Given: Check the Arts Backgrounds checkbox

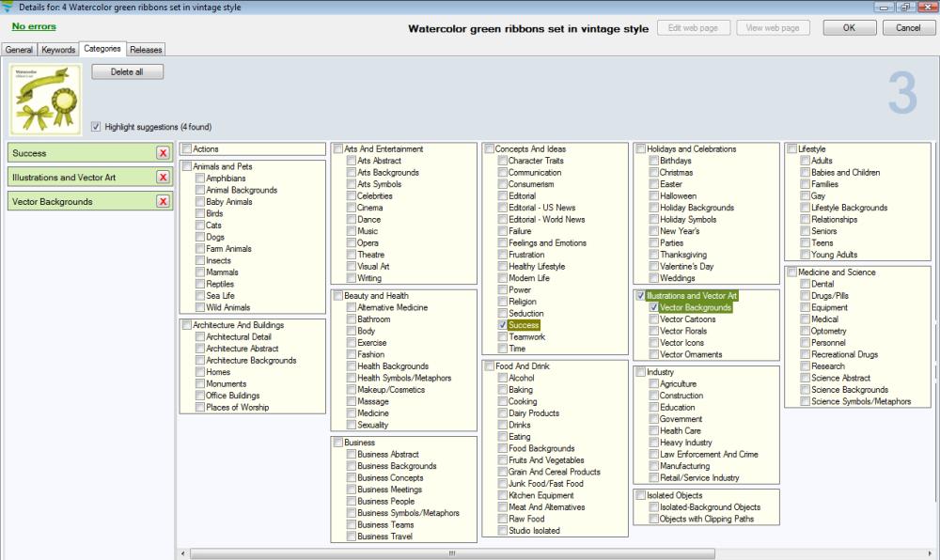Looking at the screenshot, I should coord(352,172).
